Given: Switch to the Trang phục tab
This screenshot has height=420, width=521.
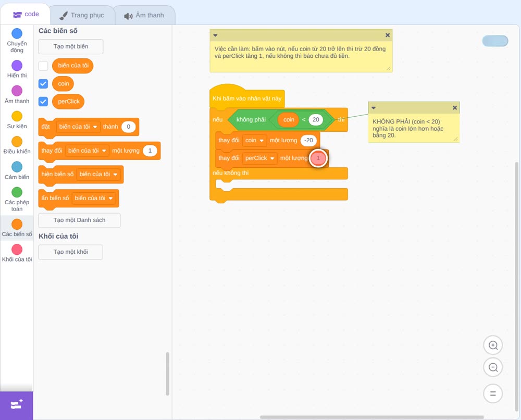Looking at the screenshot, I should (82, 15).
